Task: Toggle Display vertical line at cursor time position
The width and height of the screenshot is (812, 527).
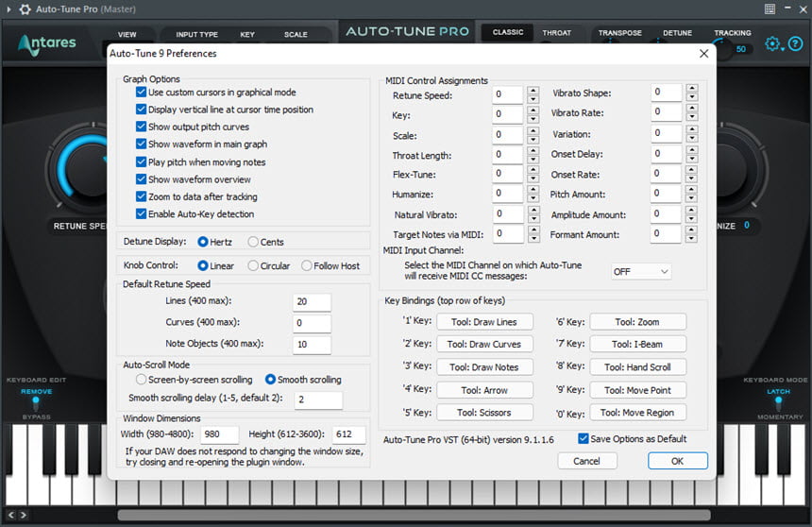Action: [141, 110]
